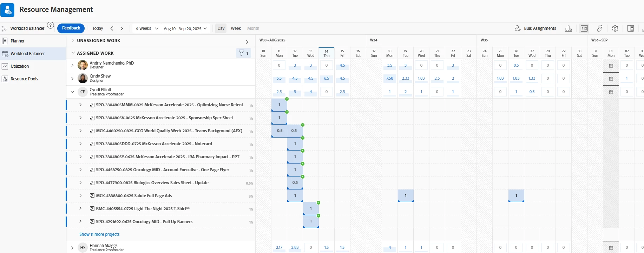Viewport: 644px width, 253px height.
Task: Click project icon of Pull Up Banners row
Action: (92, 222)
